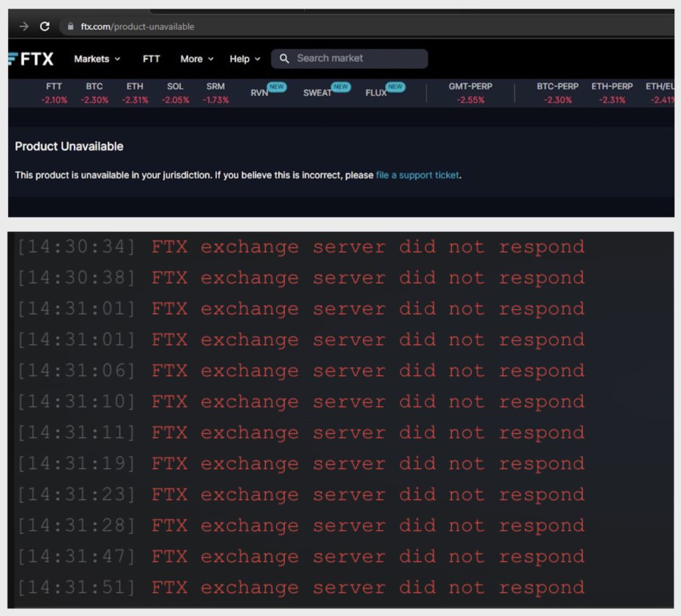Click the browser forward arrow
681x616 pixels.
[24, 27]
